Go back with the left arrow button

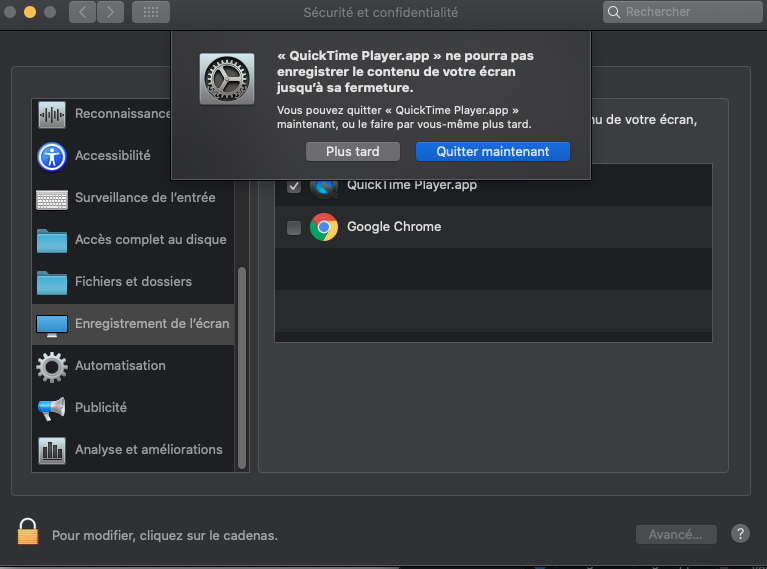pyautogui.click(x=82, y=12)
